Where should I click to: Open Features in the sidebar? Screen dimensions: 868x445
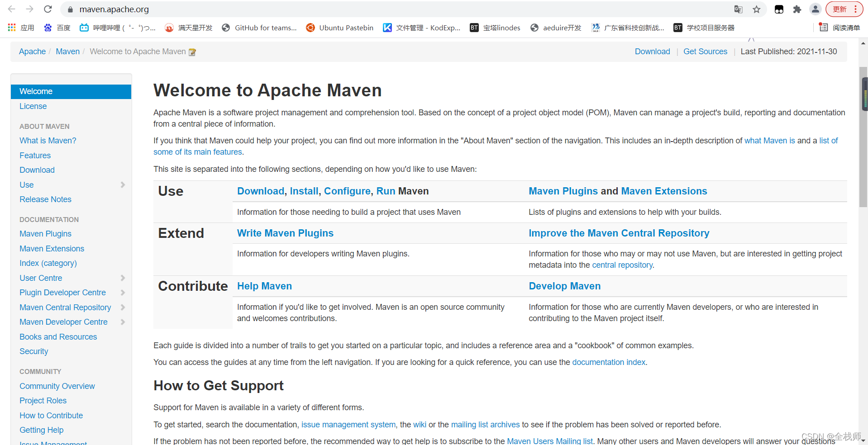click(x=35, y=156)
